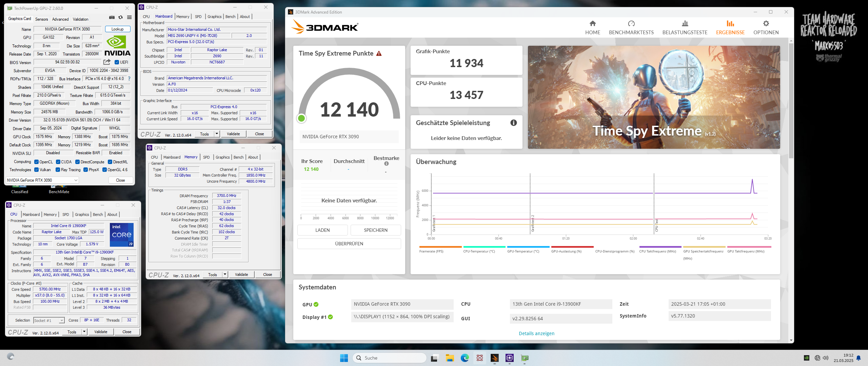This screenshot has width=868, height=366.
Task: Click Validate in the CPU tab CPU-Z window
Action: [101, 332]
